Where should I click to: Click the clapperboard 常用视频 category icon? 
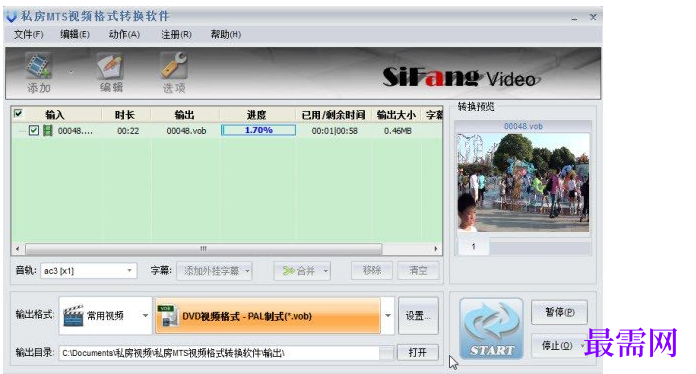point(73,315)
